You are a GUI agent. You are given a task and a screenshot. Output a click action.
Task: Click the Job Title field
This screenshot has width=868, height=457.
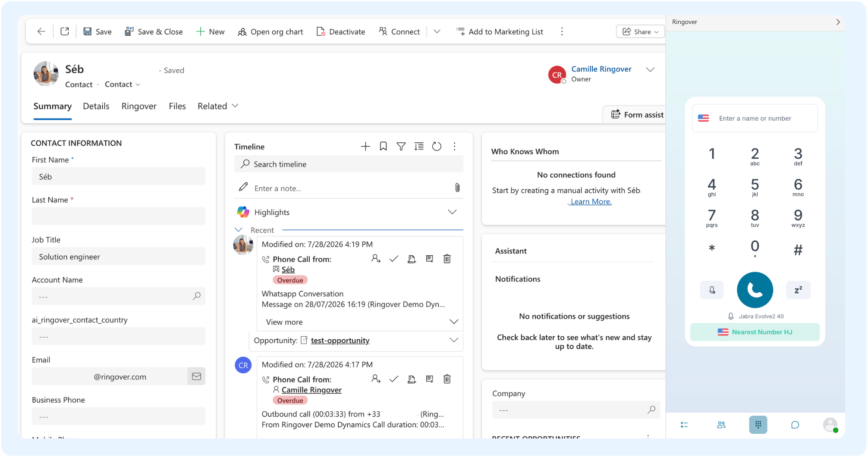(119, 257)
